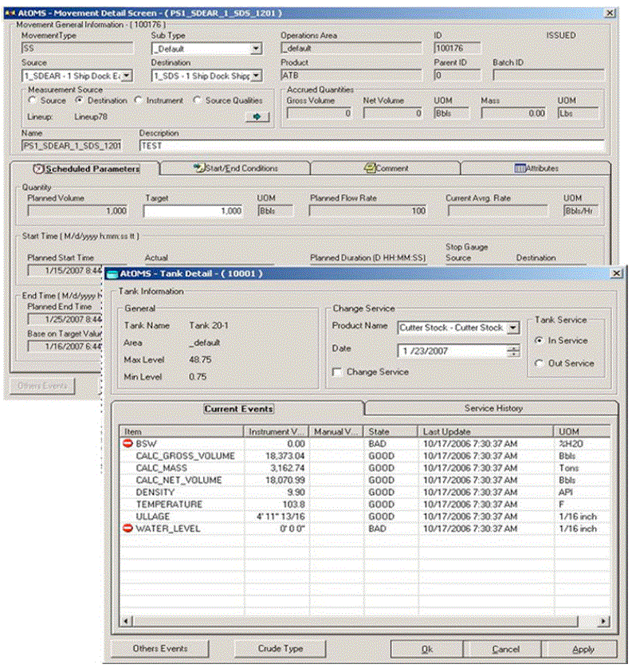632x672 pixels.
Task: Click the State column header
Action: (391, 431)
